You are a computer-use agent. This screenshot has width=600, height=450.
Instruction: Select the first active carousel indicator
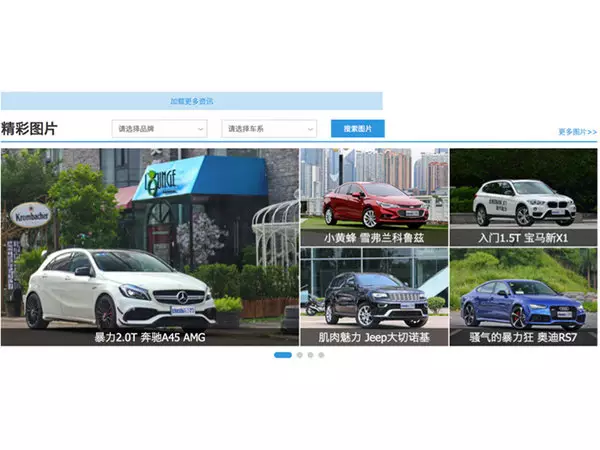283,355
